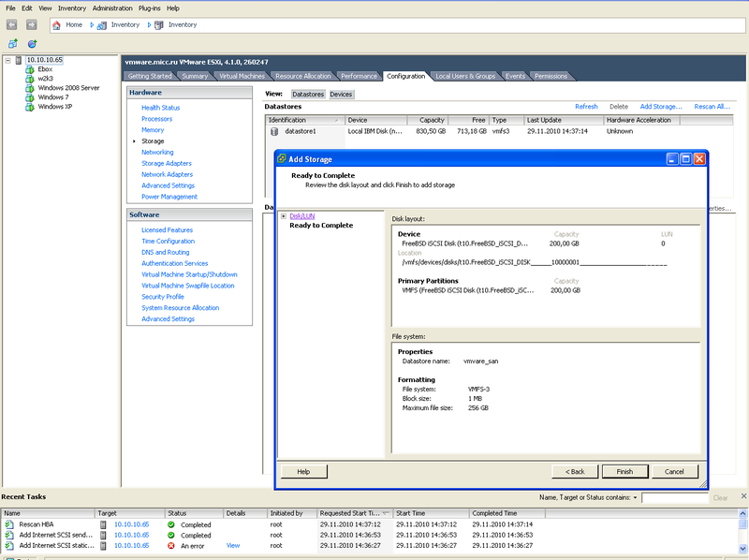The height and width of the screenshot is (560, 749).
Task: Open the Events tab
Action: pyautogui.click(x=515, y=76)
